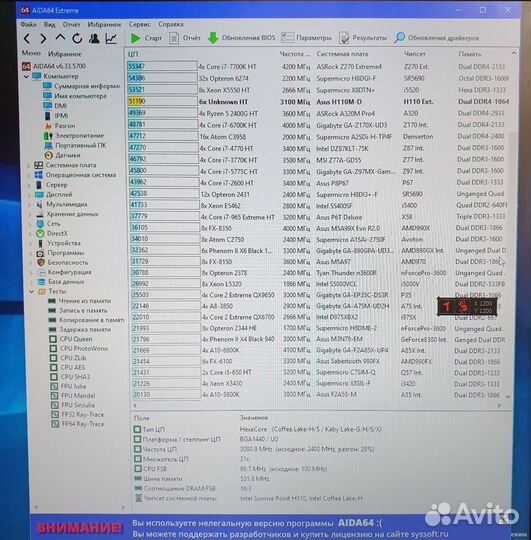Viewport: 531px width, 540px height.
Task: Expand the Системная плата tree node
Action: coord(29,165)
